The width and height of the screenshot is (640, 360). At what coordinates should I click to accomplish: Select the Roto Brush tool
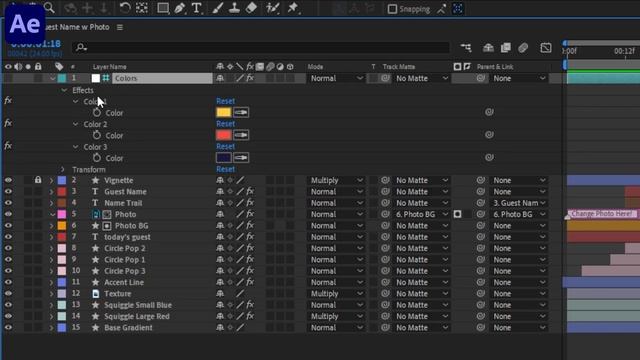[272, 8]
